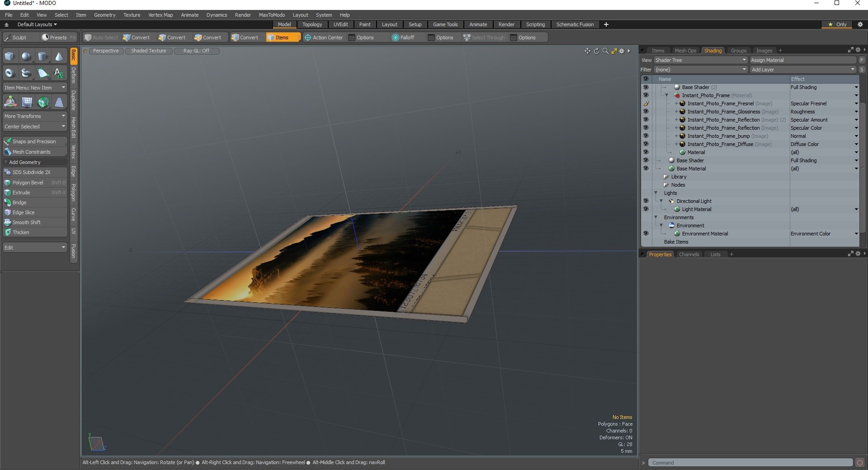Click the Assign Material button
This screenshot has width=868, height=470.
(x=803, y=60)
